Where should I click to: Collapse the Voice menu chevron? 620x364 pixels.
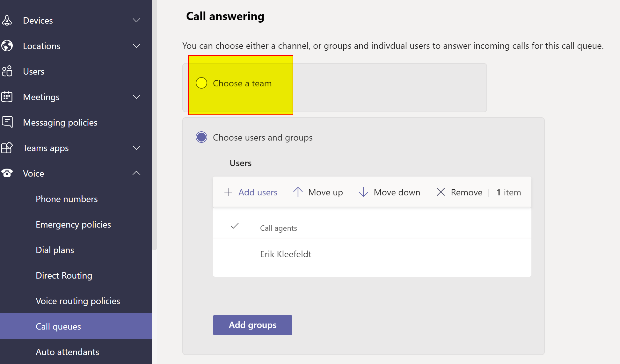pyautogui.click(x=136, y=173)
